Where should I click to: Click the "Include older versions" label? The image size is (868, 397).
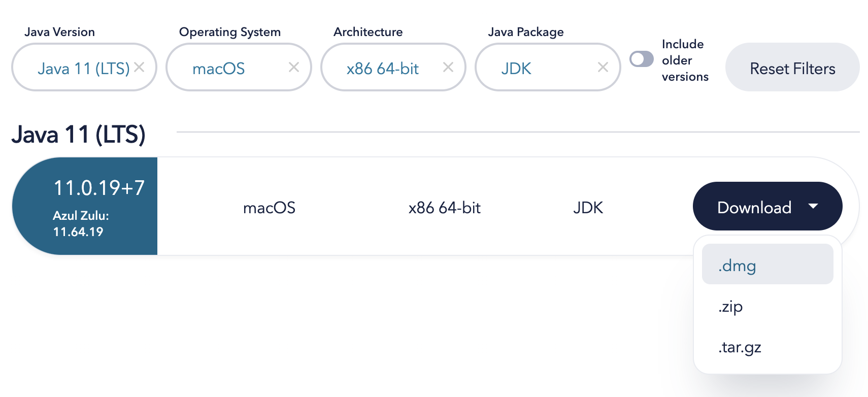[x=684, y=60]
